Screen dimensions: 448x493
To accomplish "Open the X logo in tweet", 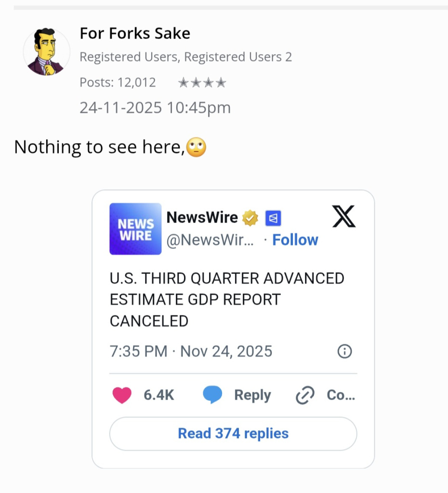I will click(344, 216).
